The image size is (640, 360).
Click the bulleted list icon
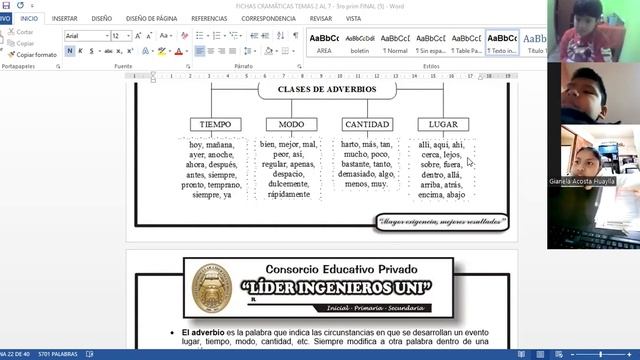click(200, 36)
